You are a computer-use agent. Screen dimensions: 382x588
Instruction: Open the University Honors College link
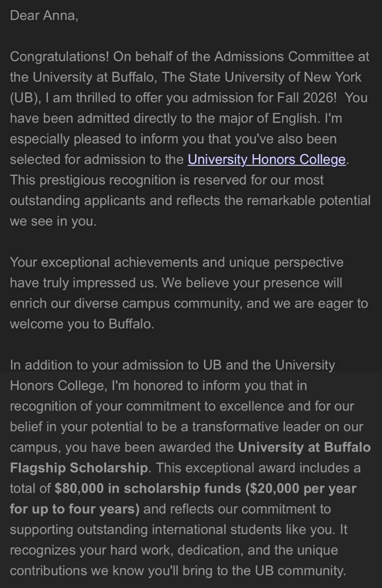point(267,160)
